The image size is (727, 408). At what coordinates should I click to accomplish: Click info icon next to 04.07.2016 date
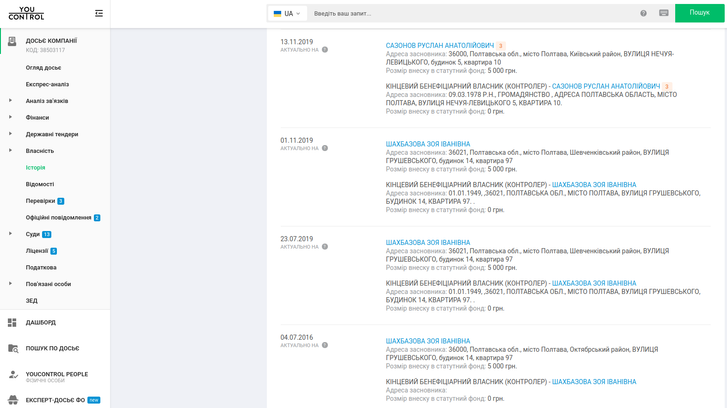[x=325, y=345]
